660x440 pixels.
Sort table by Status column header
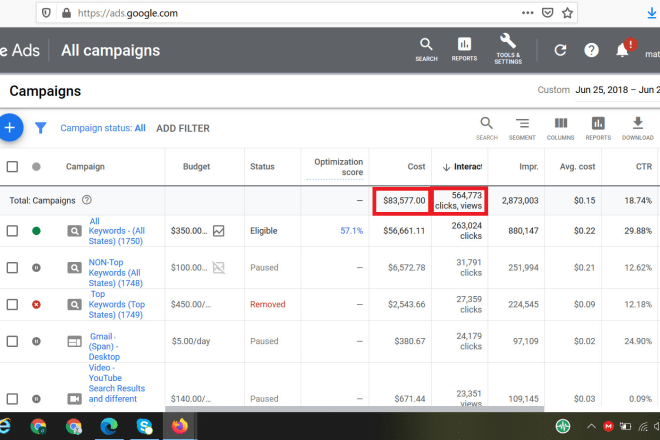262,167
